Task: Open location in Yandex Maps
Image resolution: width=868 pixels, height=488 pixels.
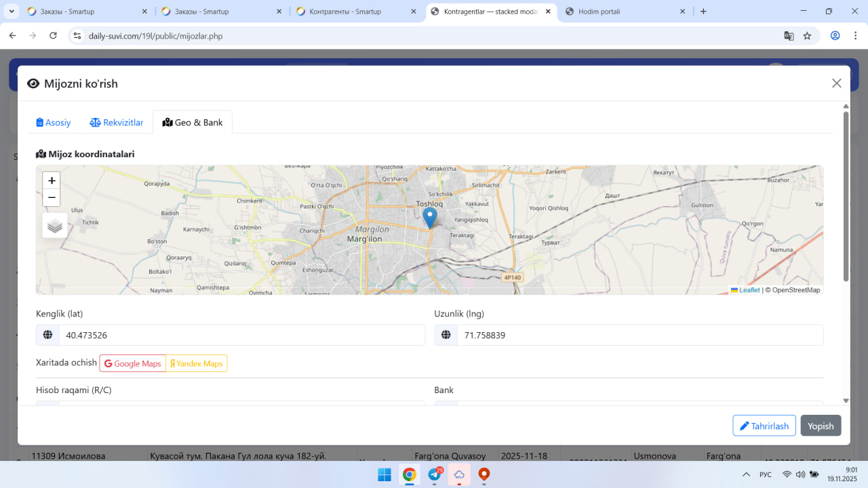Action: pyautogui.click(x=197, y=364)
